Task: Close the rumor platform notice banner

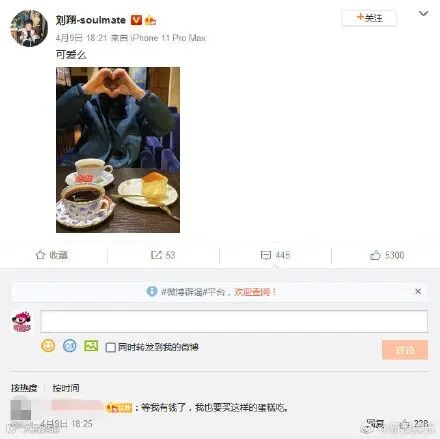Action: tap(418, 291)
